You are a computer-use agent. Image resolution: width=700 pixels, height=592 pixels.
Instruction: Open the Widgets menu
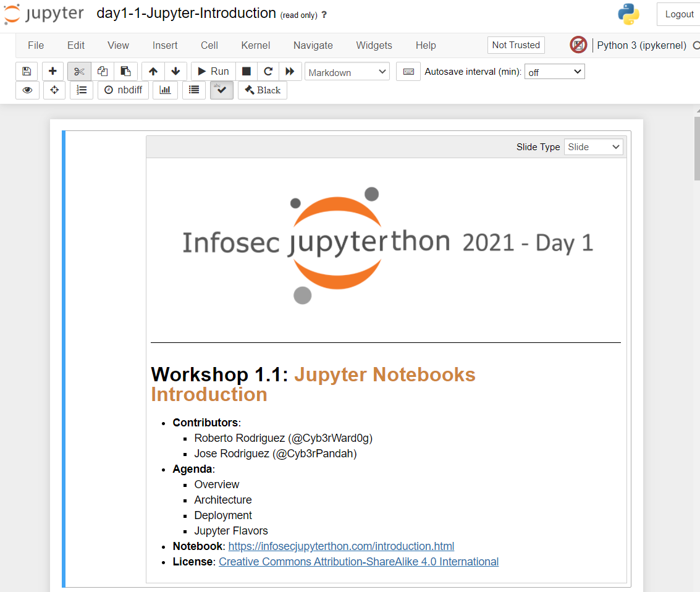point(374,46)
